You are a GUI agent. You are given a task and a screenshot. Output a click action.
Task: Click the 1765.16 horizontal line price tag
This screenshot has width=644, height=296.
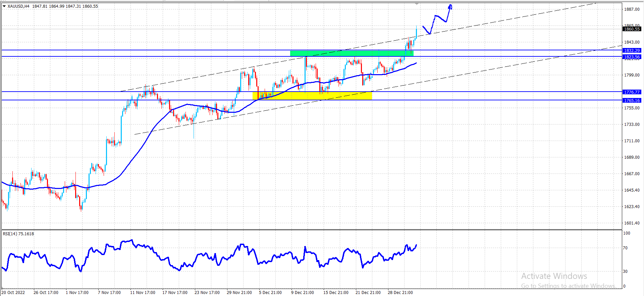coord(632,100)
